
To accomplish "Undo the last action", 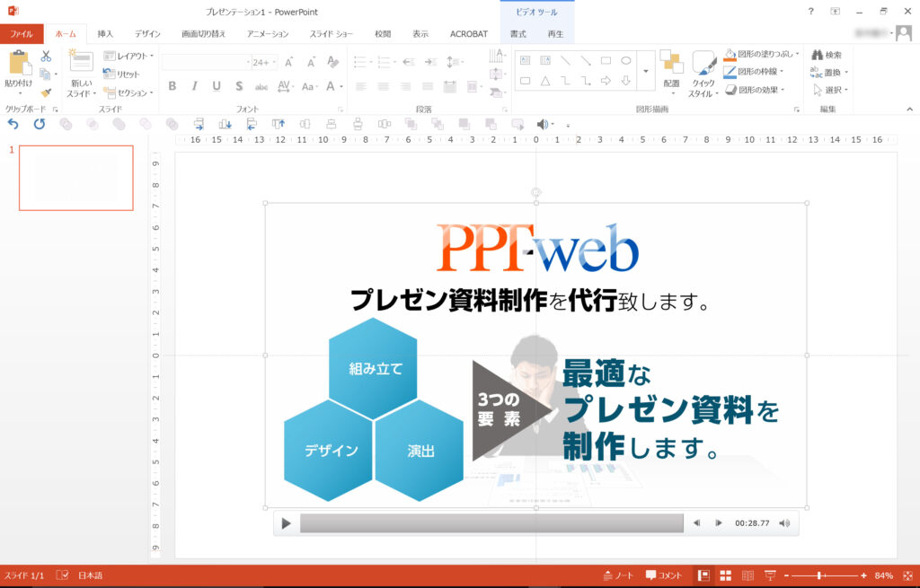I will 13,124.
